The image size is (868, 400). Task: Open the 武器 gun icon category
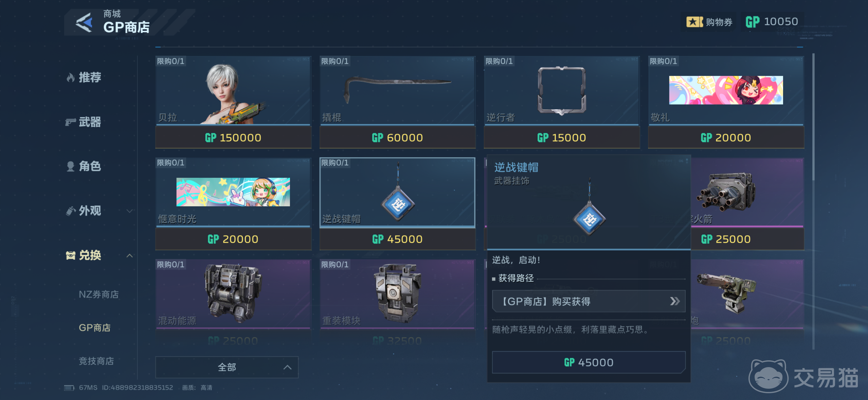click(70, 122)
